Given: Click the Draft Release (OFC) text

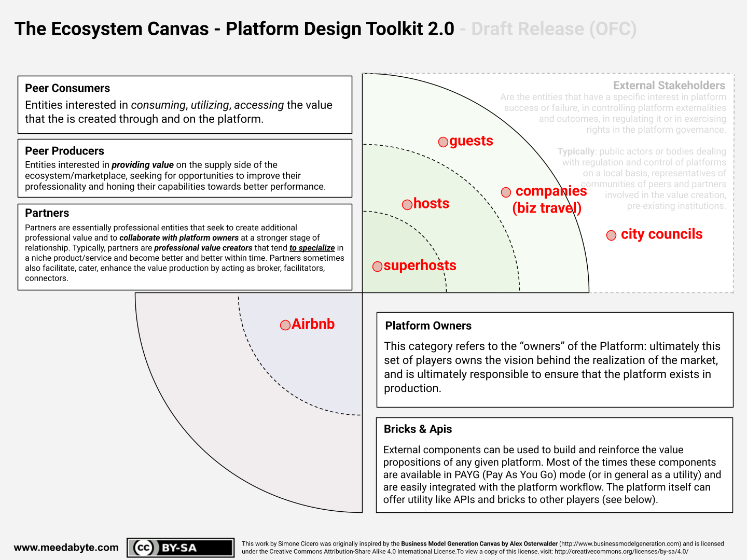Looking at the screenshot, I should [x=554, y=29].
